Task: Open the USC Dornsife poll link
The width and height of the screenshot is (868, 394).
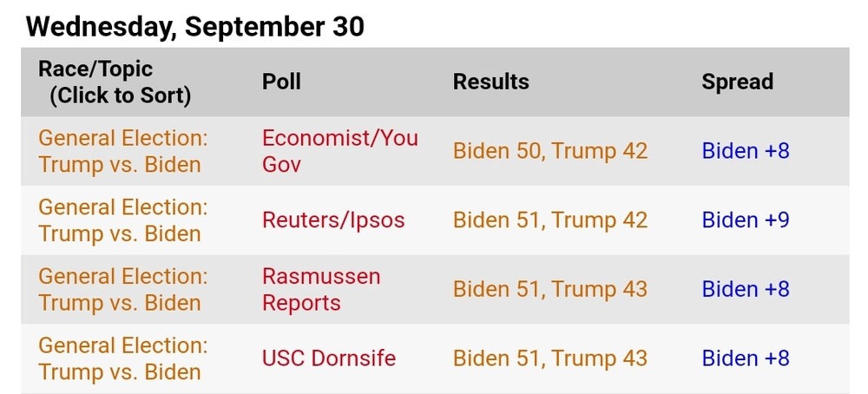Action: pos(329,358)
